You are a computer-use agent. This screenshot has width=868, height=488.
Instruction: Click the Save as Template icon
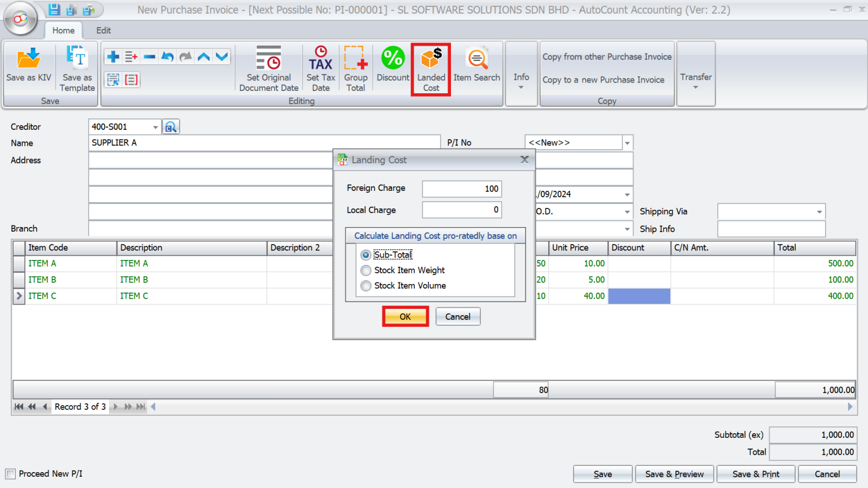pos(77,68)
